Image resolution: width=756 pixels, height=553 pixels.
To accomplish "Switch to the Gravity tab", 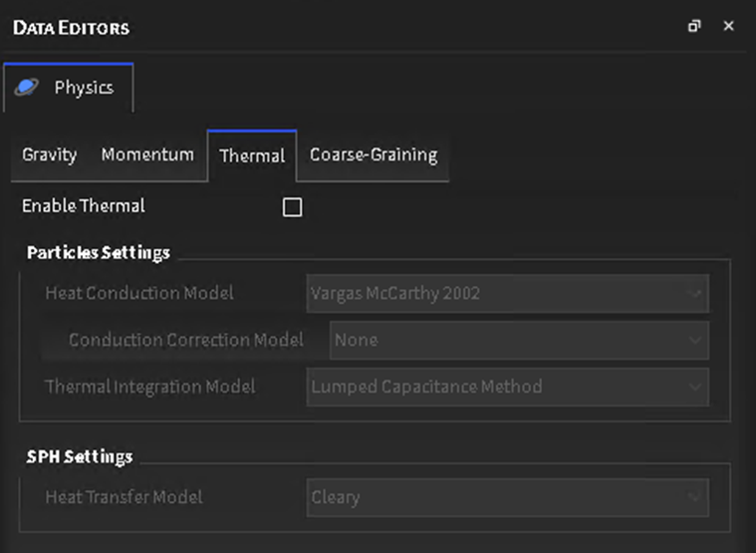I will point(49,154).
